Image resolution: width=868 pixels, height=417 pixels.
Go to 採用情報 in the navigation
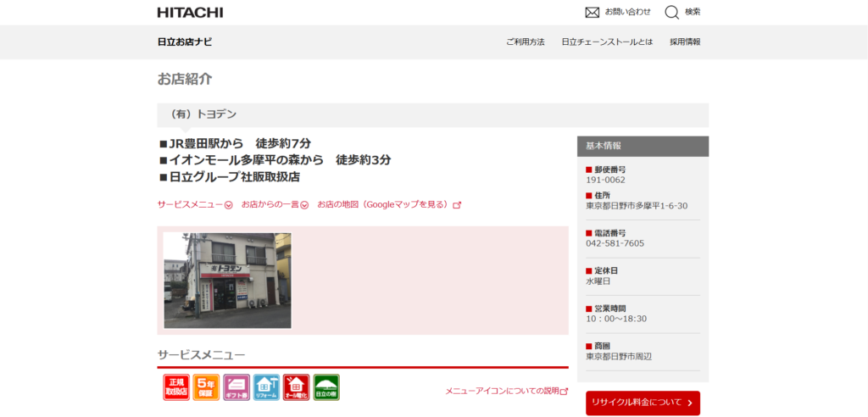tap(685, 42)
